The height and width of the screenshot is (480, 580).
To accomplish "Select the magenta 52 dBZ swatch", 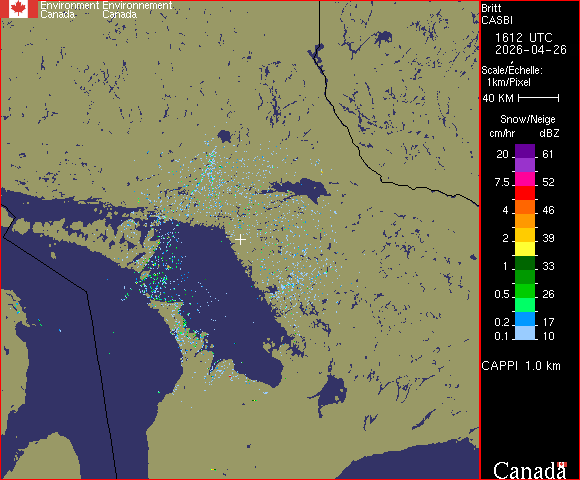I will point(525,179).
